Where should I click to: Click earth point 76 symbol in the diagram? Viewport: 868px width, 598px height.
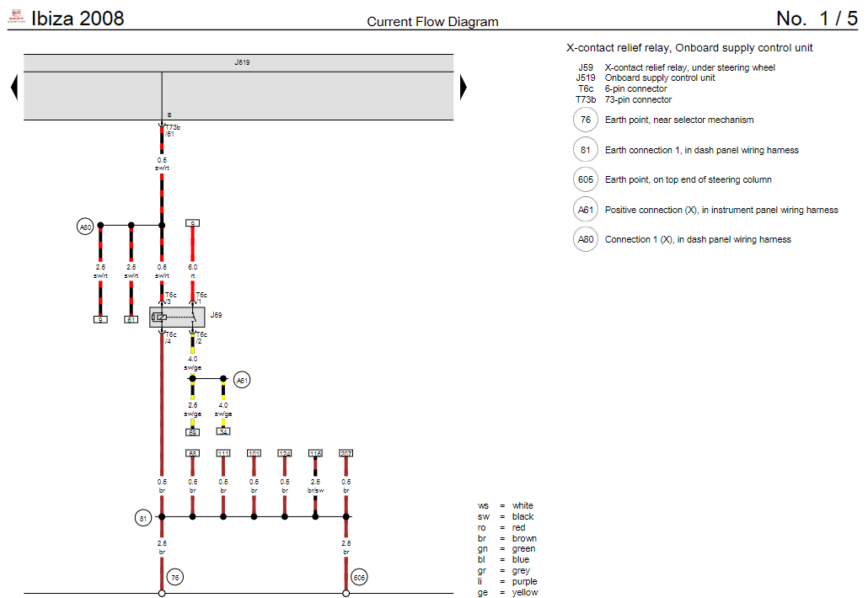point(174,577)
